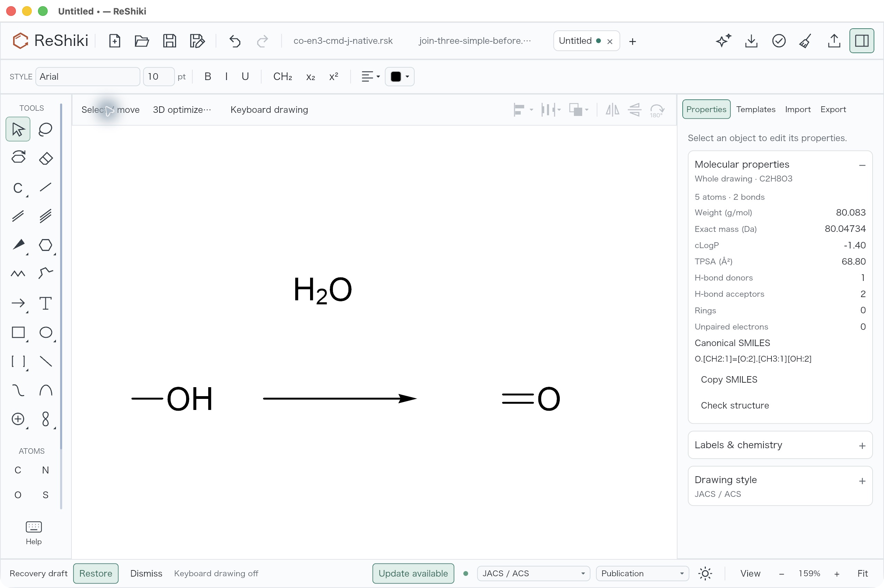Click Copy SMILES
Image resolution: width=884 pixels, height=588 pixels.
tap(729, 380)
